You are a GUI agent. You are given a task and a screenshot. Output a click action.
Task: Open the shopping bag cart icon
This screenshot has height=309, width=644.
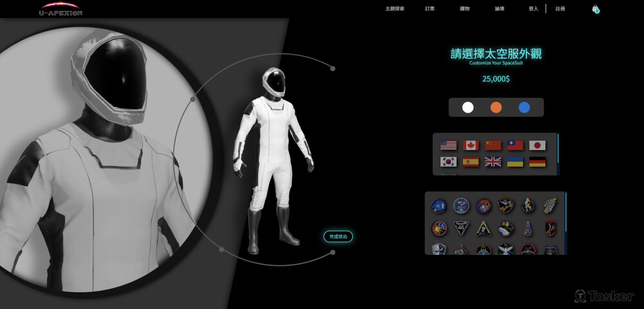tap(595, 9)
